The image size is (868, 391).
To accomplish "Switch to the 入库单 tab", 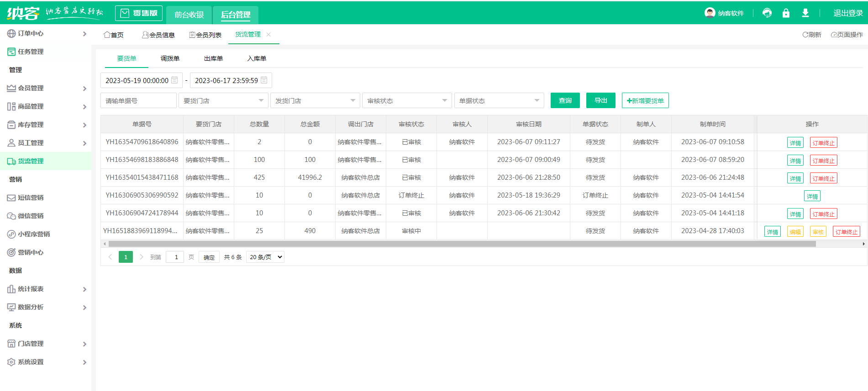I will pos(257,58).
